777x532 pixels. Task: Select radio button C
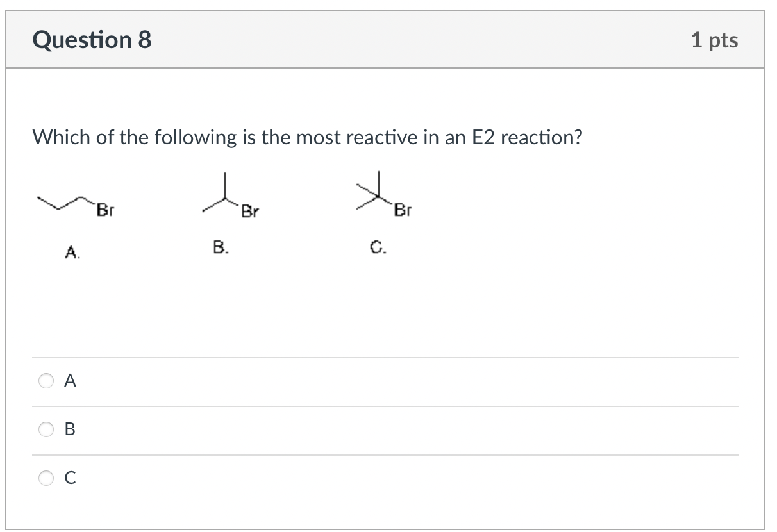coord(46,478)
